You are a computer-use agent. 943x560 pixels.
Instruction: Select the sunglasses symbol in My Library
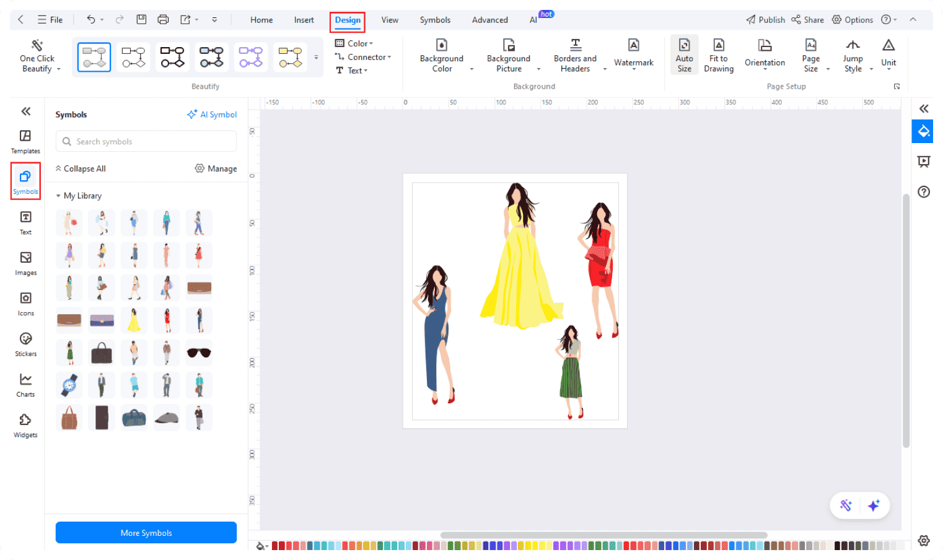[x=199, y=352]
